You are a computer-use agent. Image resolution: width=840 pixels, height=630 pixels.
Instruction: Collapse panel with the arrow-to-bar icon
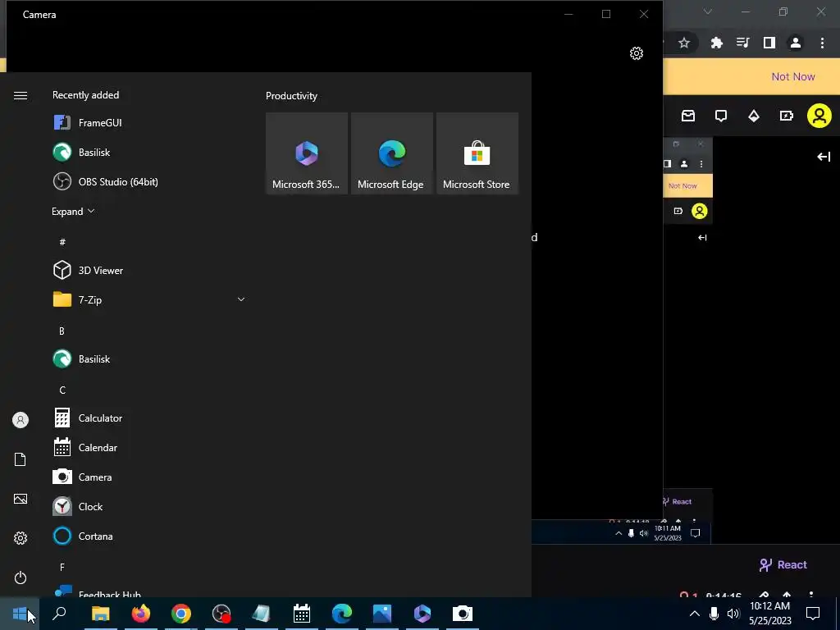pos(824,157)
